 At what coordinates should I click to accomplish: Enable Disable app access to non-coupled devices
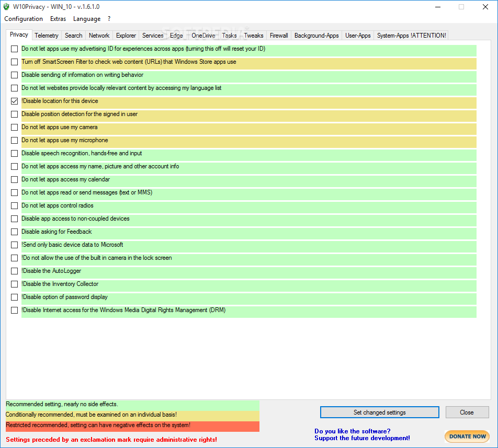pyautogui.click(x=14, y=219)
